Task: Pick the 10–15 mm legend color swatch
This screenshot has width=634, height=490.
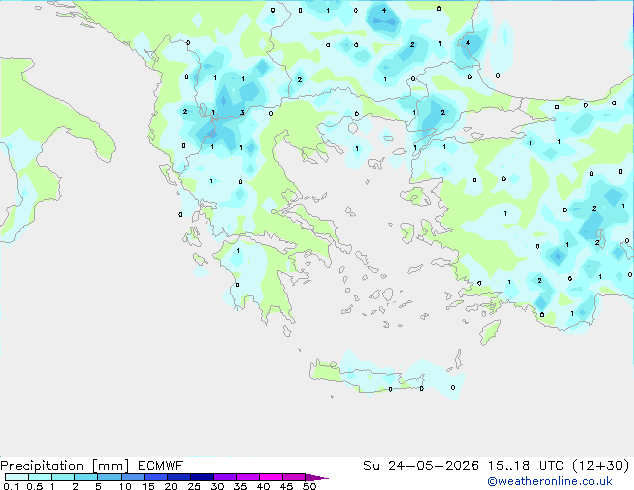Action: (x=132, y=477)
